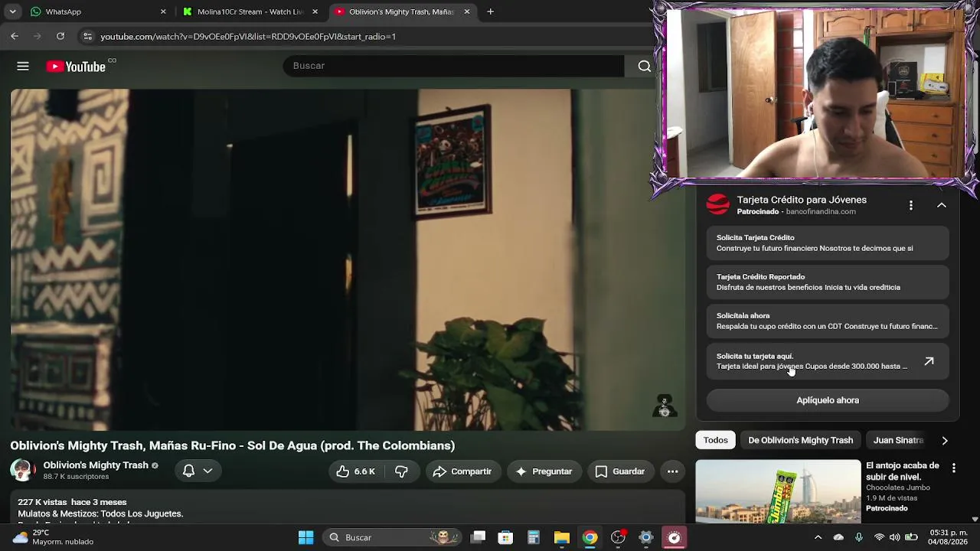The width and height of the screenshot is (980, 551).
Task: Click the Preguntar button
Action: pyautogui.click(x=544, y=471)
